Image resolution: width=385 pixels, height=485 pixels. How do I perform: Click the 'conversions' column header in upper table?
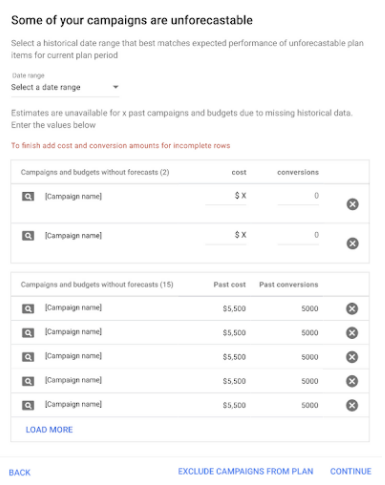point(298,172)
